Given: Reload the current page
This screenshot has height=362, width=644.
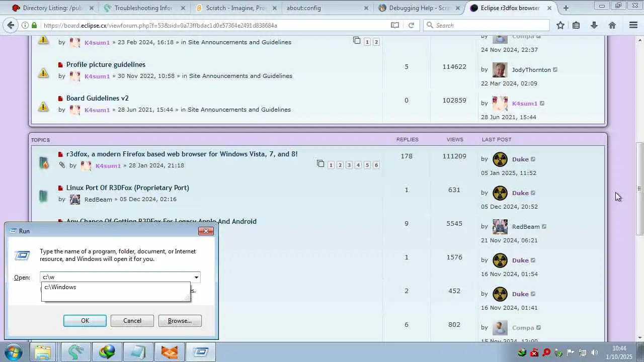Looking at the screenshot, I should [411, 25].
